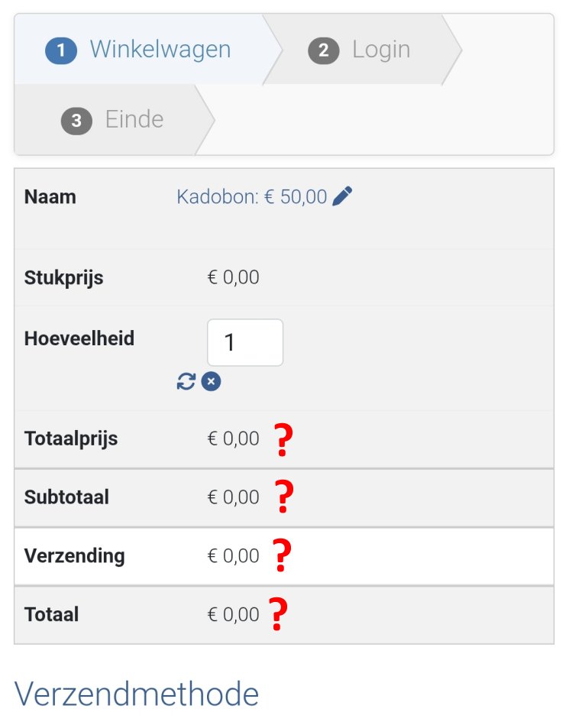Open the Kadobon: € 50,00 product link

click(x=251, y=197)
